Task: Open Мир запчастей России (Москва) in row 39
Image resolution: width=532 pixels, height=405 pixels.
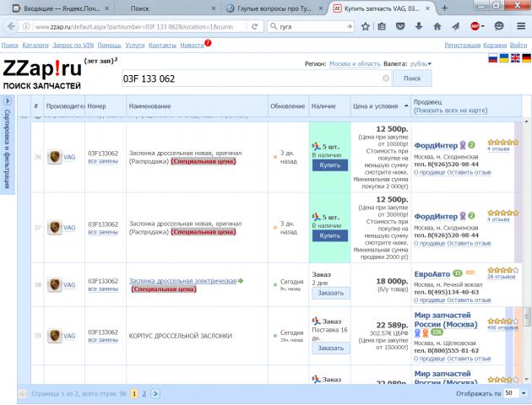Action: pos(446,320)
